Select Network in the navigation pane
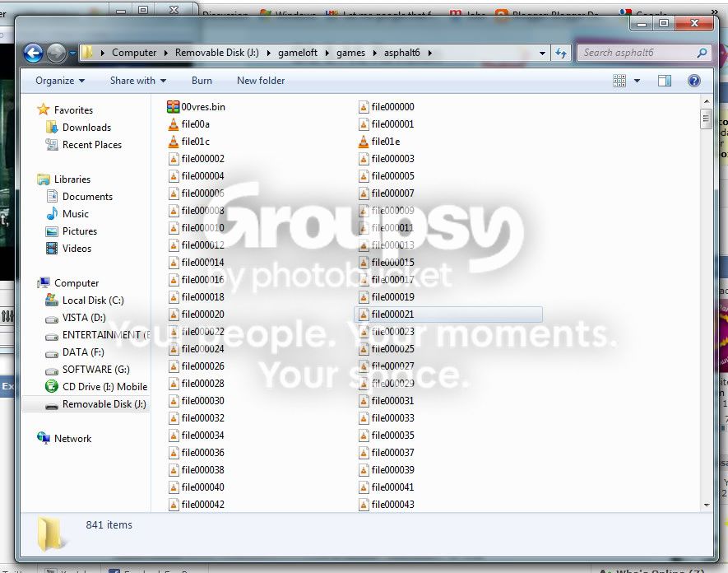The width and height of the screenshot is (728, 573). coord(72,439)
